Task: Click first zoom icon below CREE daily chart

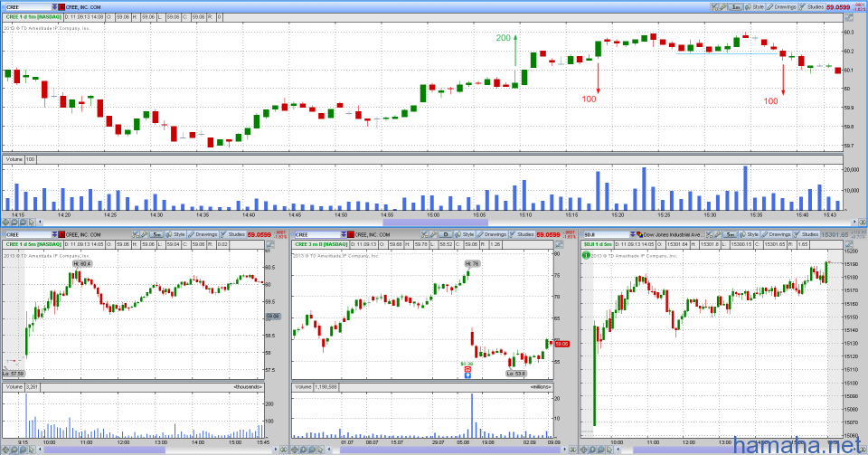Action: pos(295,450)
